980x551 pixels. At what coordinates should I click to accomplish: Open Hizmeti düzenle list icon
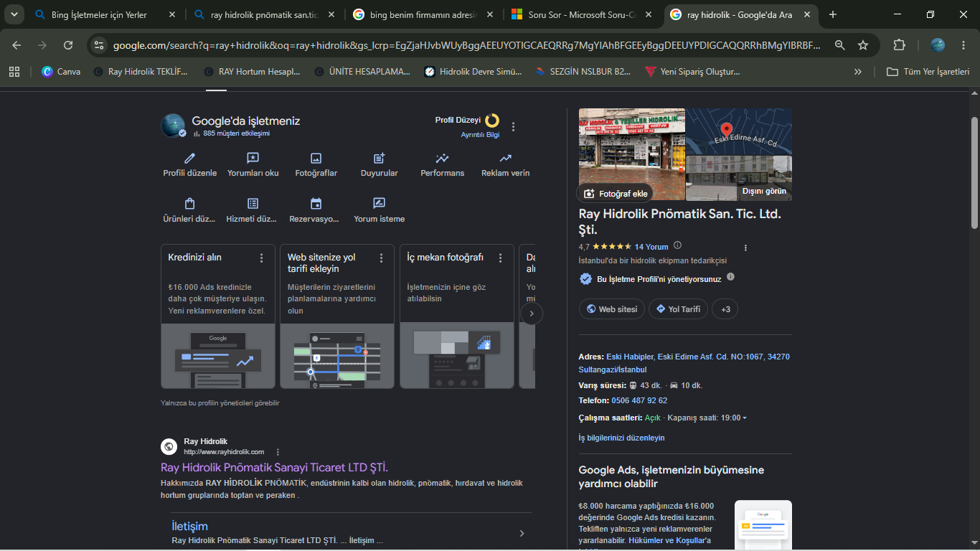coord(253,204)
